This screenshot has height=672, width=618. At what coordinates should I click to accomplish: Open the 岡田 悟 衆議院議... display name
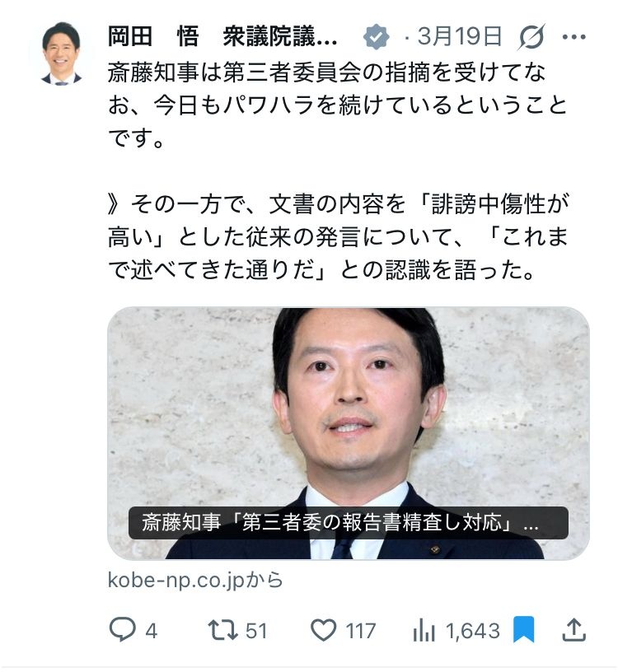point(222,36)
